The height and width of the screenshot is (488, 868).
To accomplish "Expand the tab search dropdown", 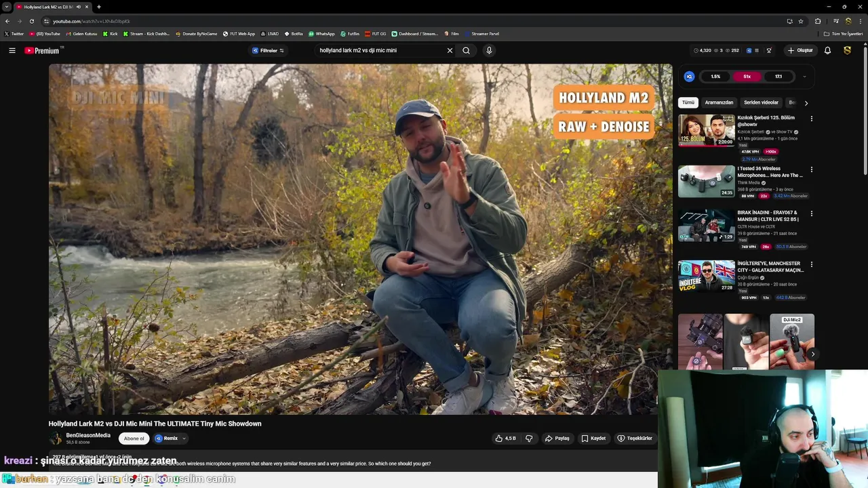I will click(x=6, y=7).
